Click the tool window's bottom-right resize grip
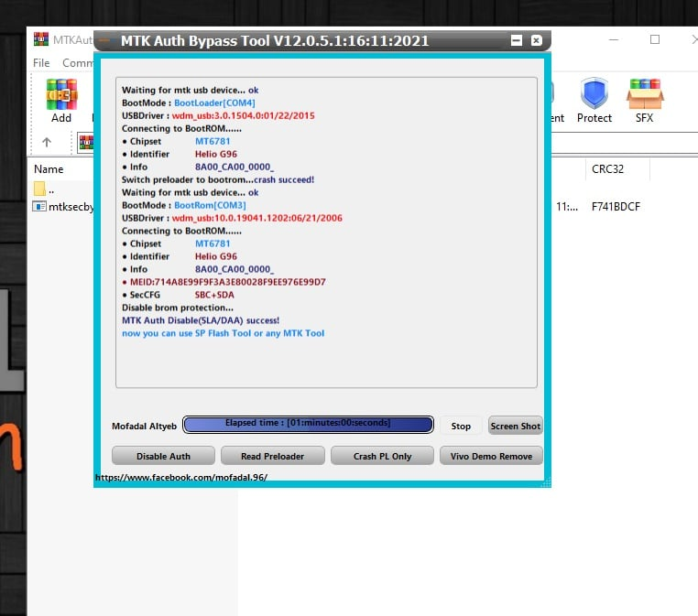 (x=547, y=483)
